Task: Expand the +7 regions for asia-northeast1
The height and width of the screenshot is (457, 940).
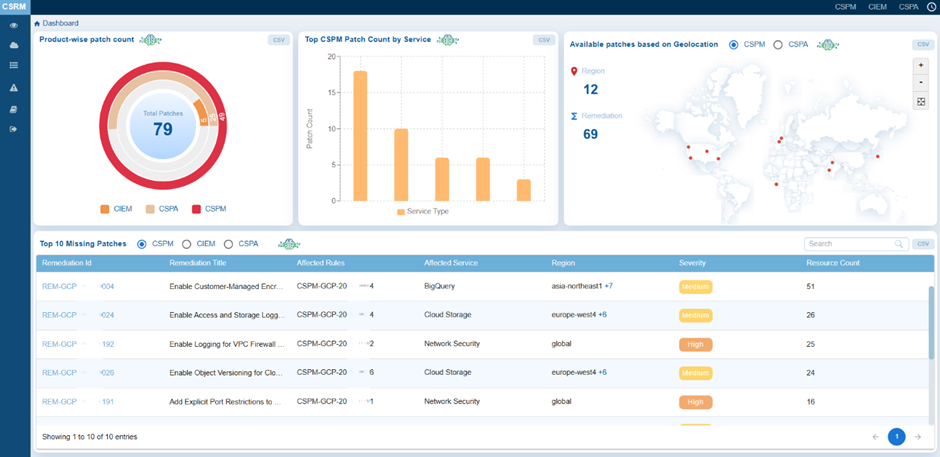Action: click(x=608, y=286)
